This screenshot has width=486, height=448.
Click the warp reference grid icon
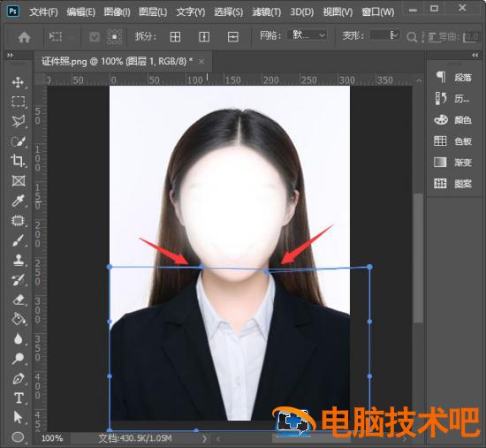114,37
